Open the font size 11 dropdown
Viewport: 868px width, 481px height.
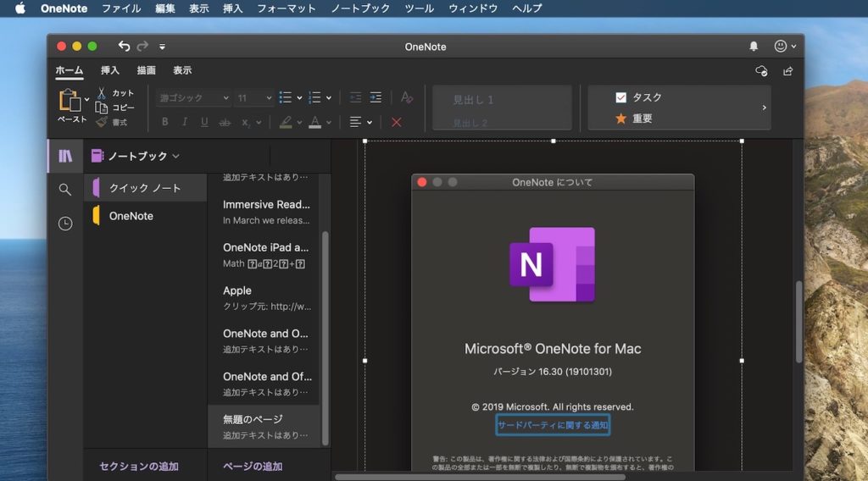(x=253, y=98)
